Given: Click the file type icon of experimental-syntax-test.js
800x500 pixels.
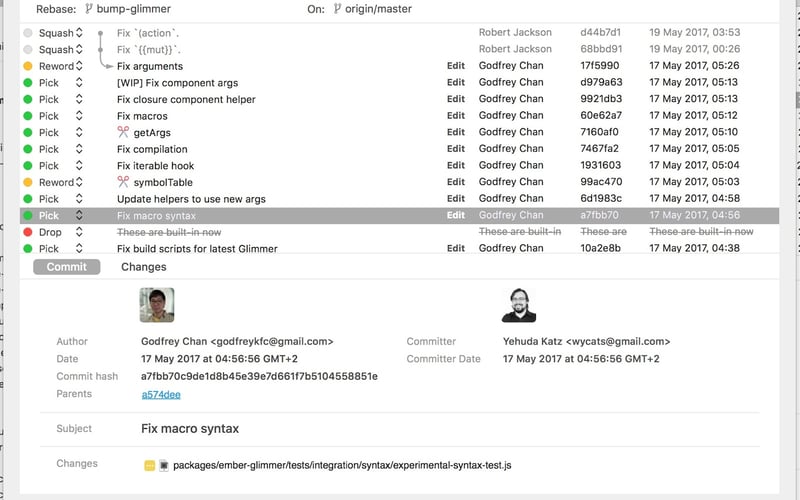Looking at the screenshot, I should (x=164, y=465).
